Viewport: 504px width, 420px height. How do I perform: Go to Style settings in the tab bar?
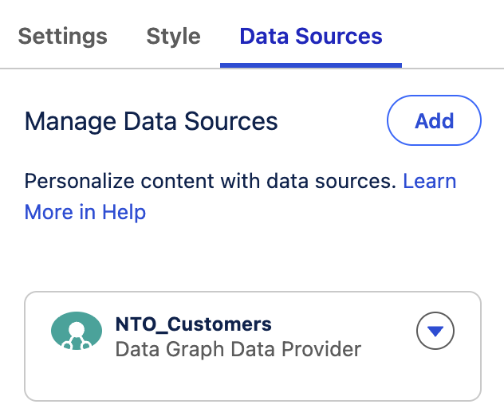(x=173, y=37)
